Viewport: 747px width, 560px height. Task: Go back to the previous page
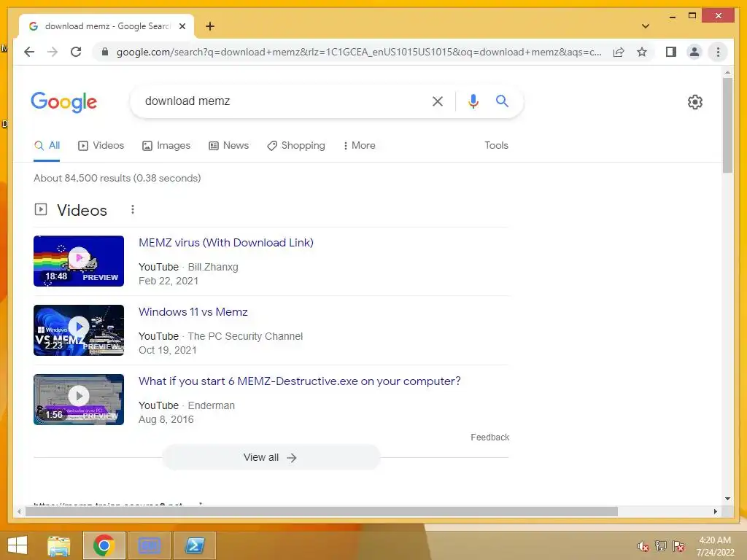[x=29, y=52]
